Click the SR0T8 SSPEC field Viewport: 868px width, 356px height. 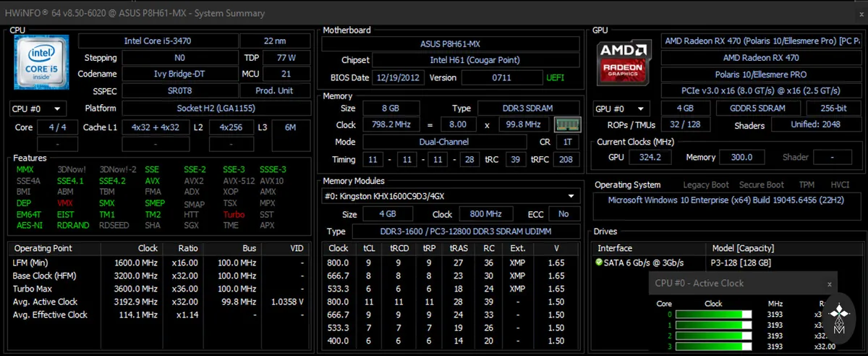[x=179, y=90]
